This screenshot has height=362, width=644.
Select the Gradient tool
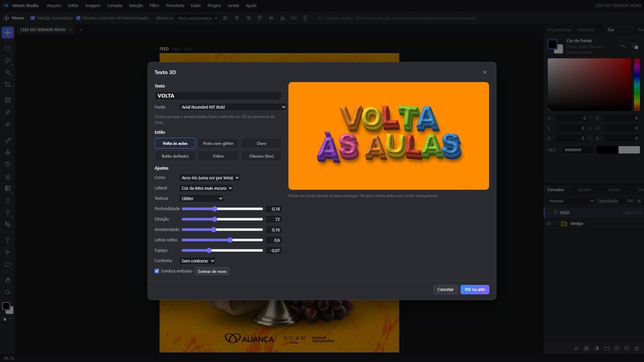8,188
